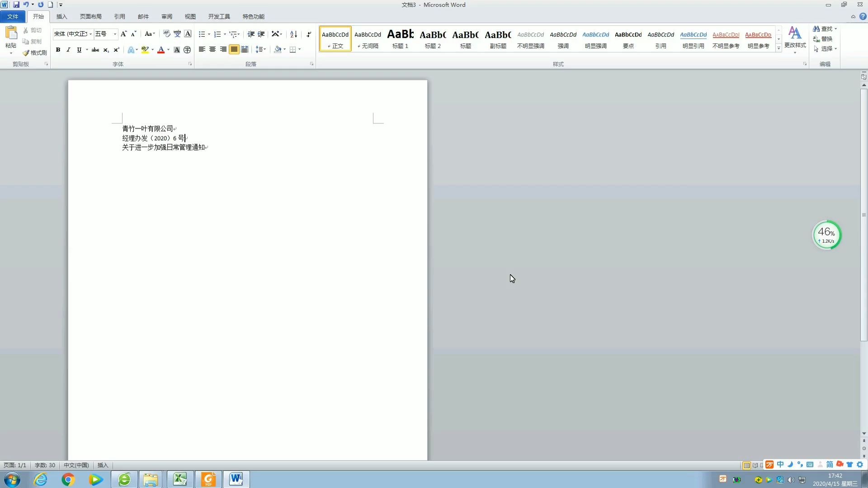Click Replace (替换) in editing group

[823, 39]
